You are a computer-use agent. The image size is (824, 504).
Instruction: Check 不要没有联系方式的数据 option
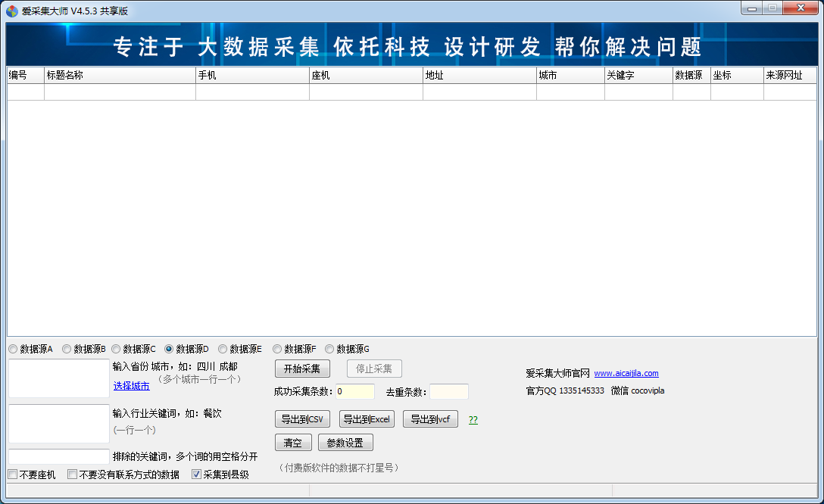[72, 474]
